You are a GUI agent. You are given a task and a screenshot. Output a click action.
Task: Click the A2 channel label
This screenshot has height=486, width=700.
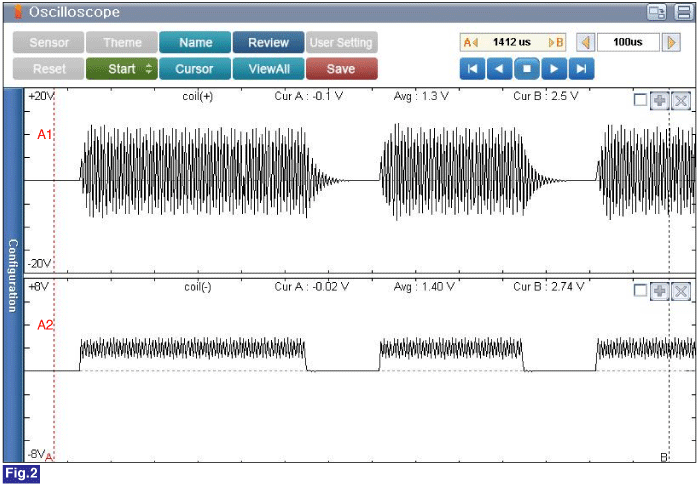45,325
